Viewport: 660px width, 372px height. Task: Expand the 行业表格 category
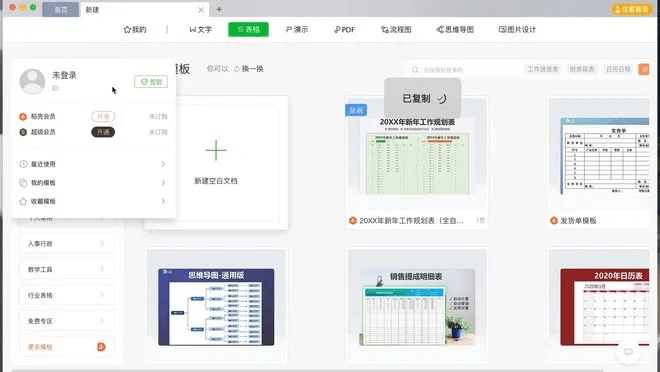pos(67,295)
